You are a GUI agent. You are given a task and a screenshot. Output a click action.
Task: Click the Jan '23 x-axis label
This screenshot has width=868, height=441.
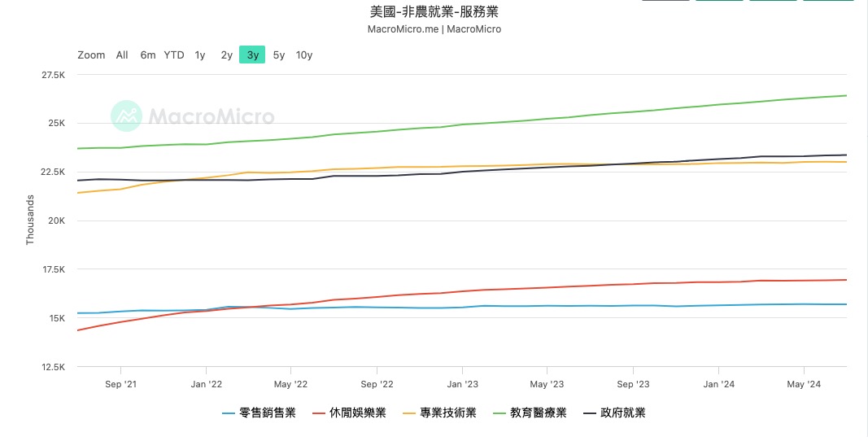click(x=462, y=384)
